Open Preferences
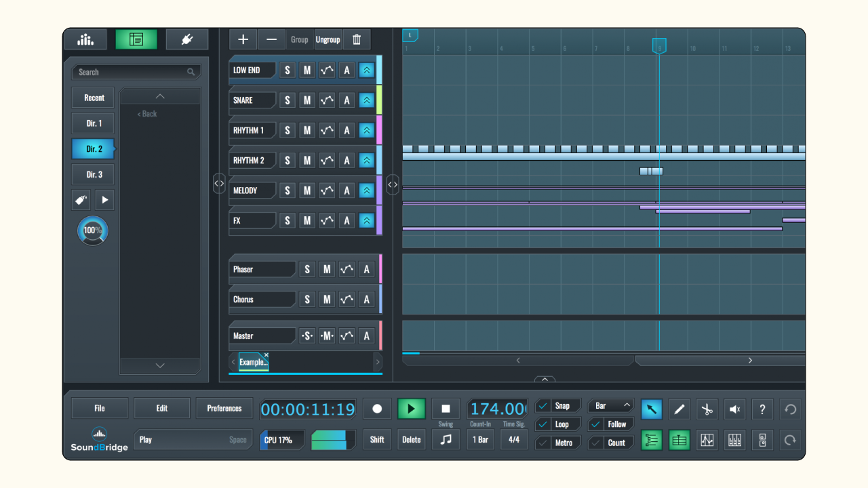The width and height of the screenshot is (868, 488). point(224,408)
